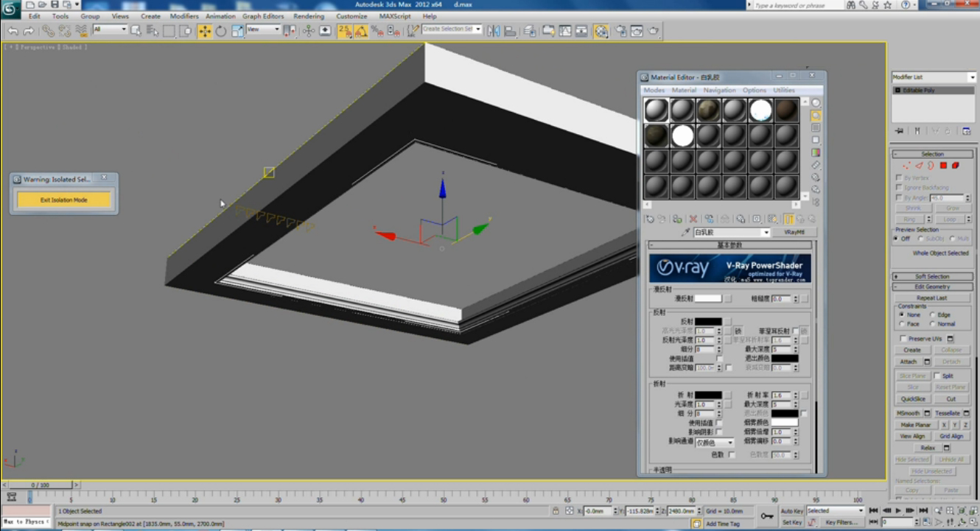
Task: Select Element sub-object level red cube
Action: coord(956,165)
